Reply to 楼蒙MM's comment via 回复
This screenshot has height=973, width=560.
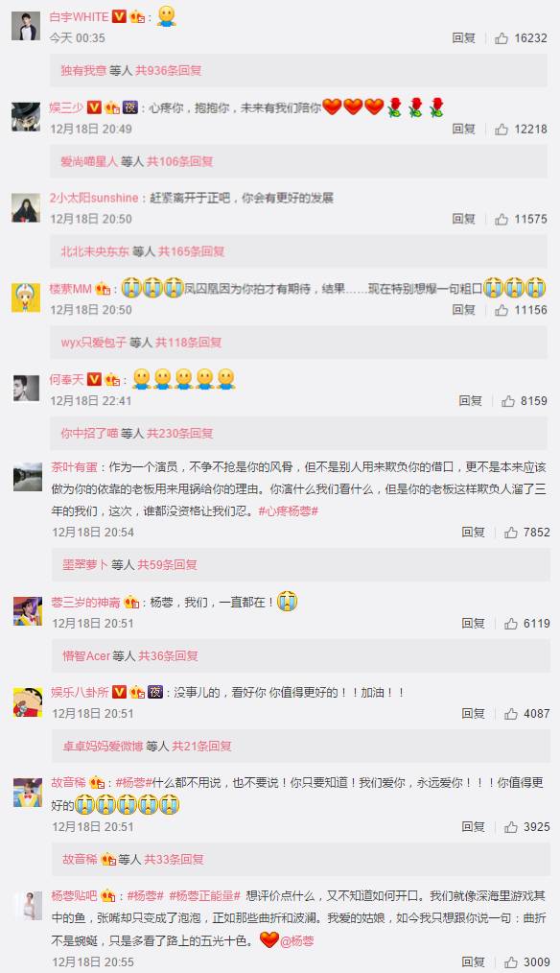click(464, 310)
